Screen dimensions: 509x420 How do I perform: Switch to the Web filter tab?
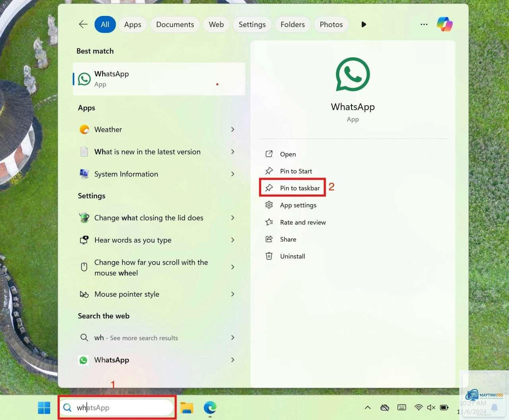[x=216, y=24]
